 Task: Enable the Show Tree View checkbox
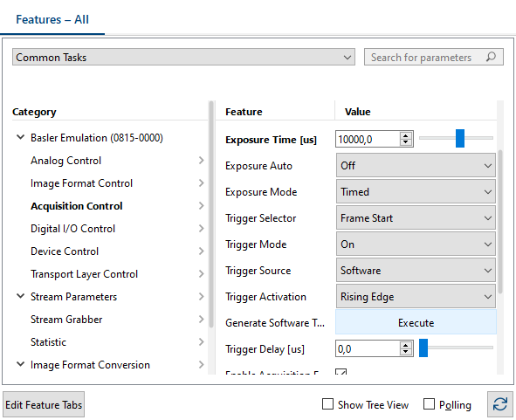[327, 404]
